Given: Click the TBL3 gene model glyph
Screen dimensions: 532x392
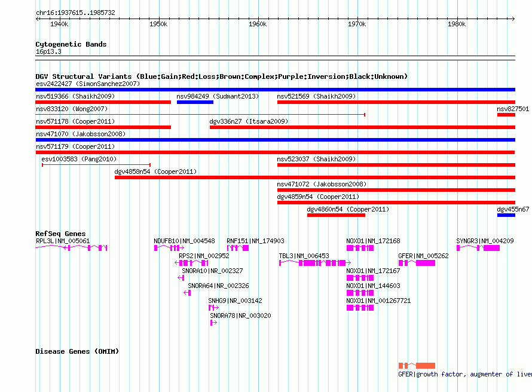Looking at the screenshot, I should tap(315, 263).
